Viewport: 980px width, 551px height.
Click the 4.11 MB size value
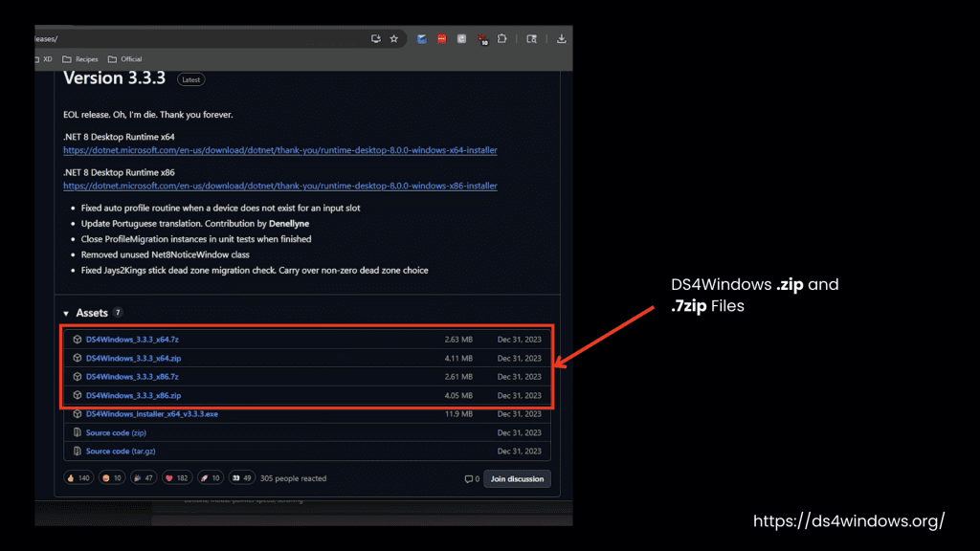point(458,359)
